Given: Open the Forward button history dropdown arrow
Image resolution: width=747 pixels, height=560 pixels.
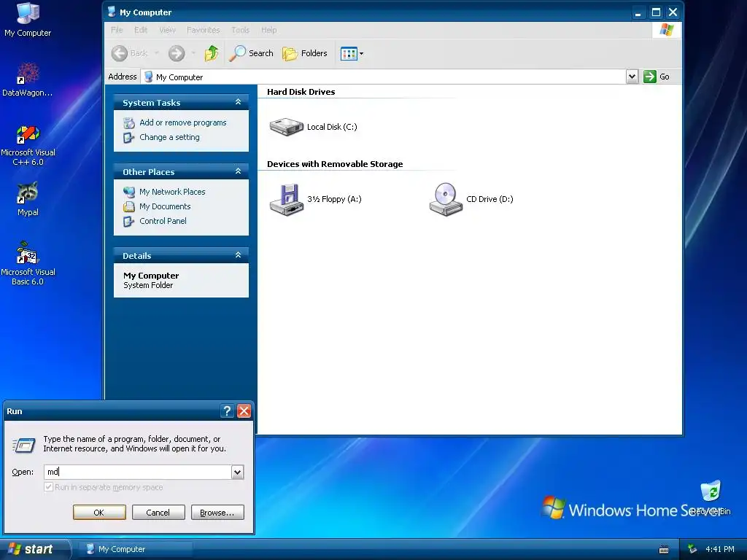Looking at the screenshot, I should pyautogui.click(x=193, y=53).
